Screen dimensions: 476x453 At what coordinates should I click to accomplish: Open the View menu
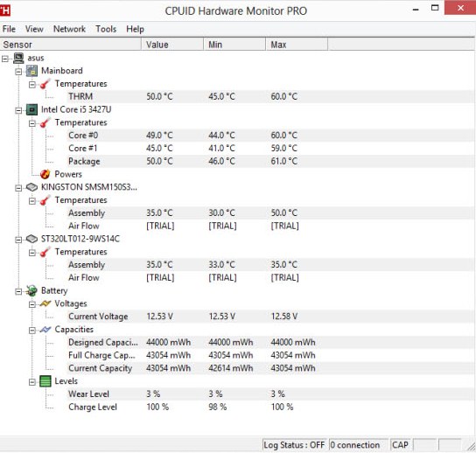click(34, 29)
